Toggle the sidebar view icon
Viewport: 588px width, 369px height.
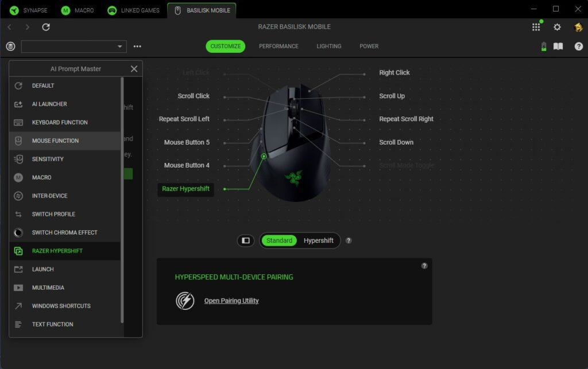(246, 240)
